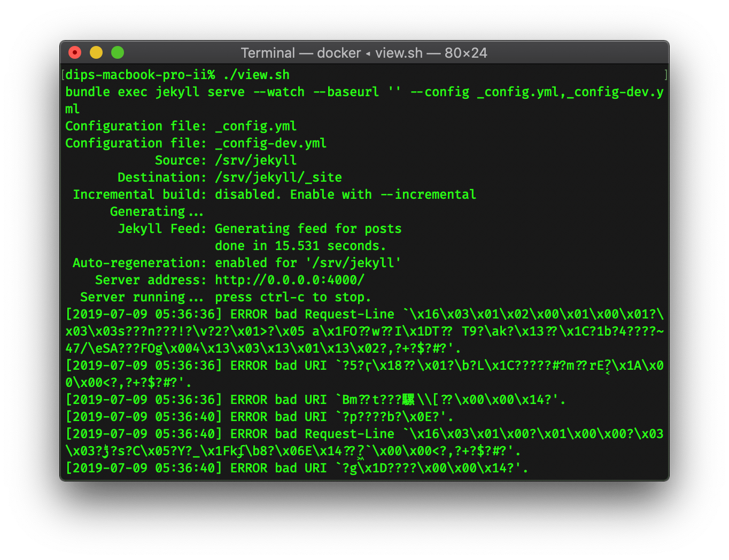The height and width of the screenshot is (560, 729).
Task: Click the '_config-dev.yml' configuration file name
Action: [271, 143]
